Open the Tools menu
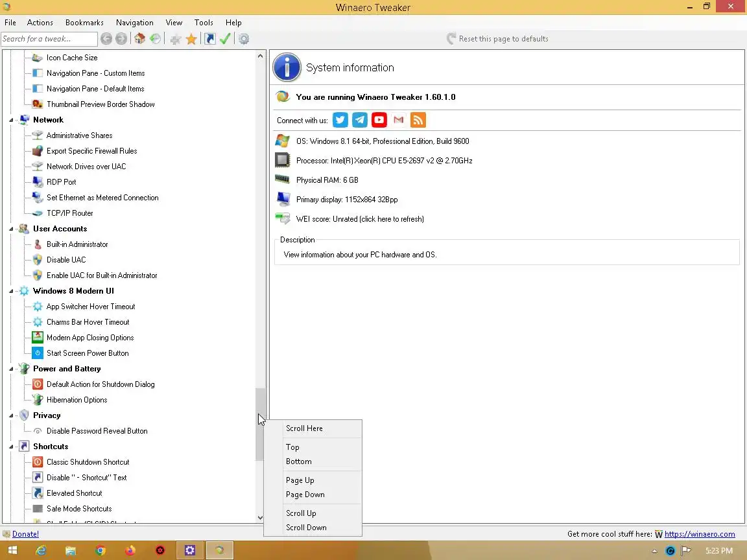Viewport: 747px width, 560px height. click(204, 23)
